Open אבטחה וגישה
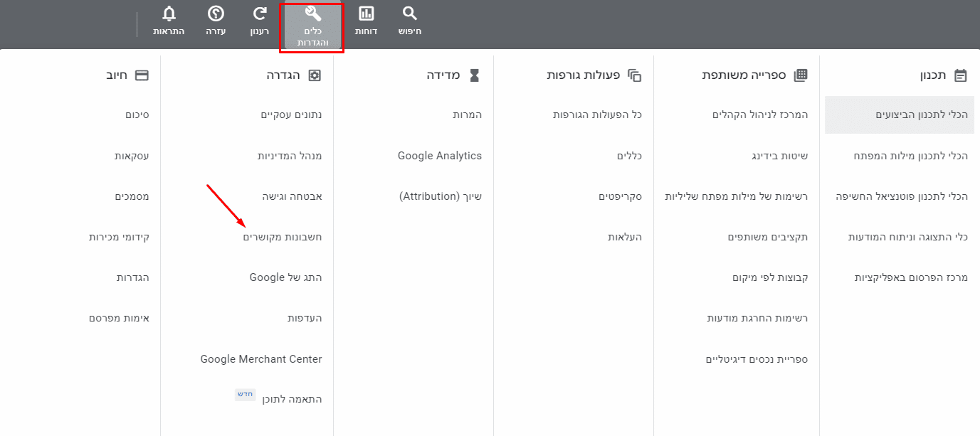Image resolution: width=980 pixels, height=436 pixels. coord(292,196)
